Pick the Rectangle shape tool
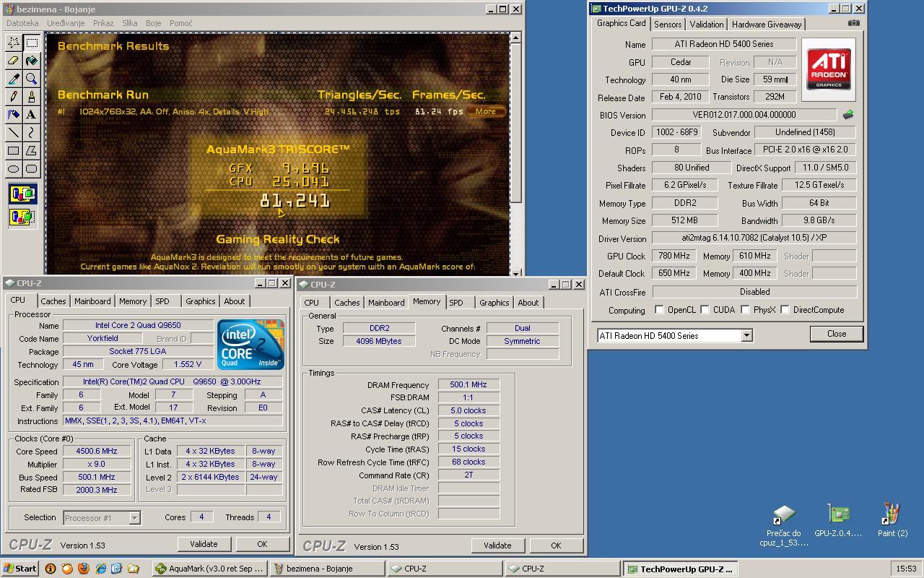Viewport: 924px width, 578px height. pos(14,151)
